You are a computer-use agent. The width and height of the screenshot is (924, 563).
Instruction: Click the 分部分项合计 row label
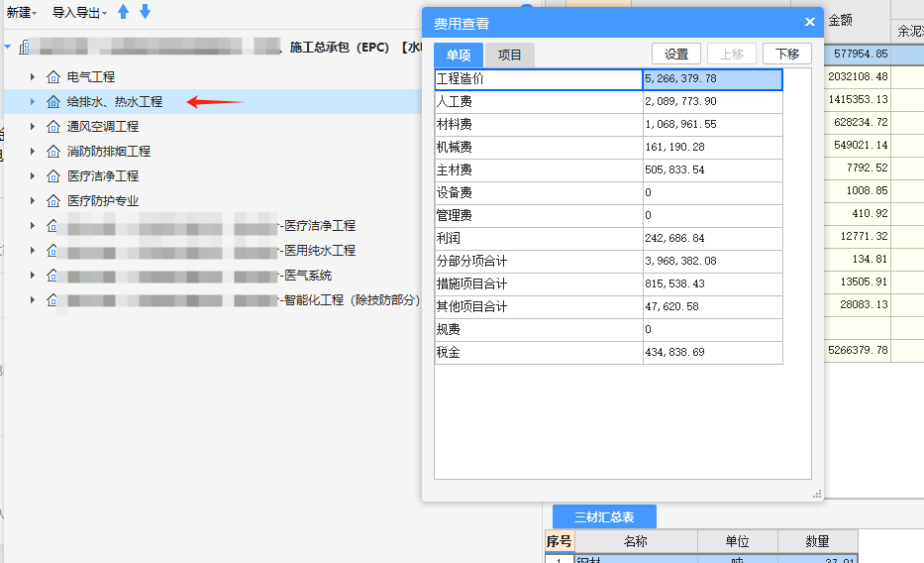click(539, 261)
